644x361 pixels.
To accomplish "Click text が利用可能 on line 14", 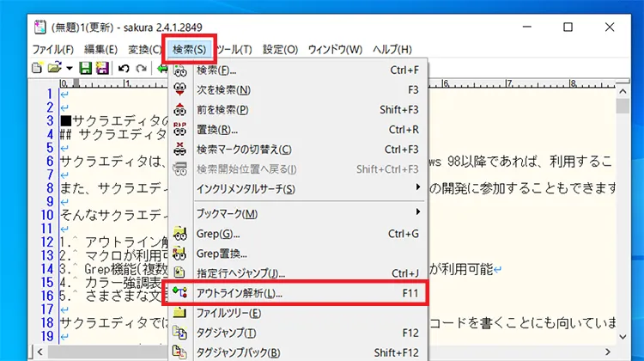I will (461, 269).
